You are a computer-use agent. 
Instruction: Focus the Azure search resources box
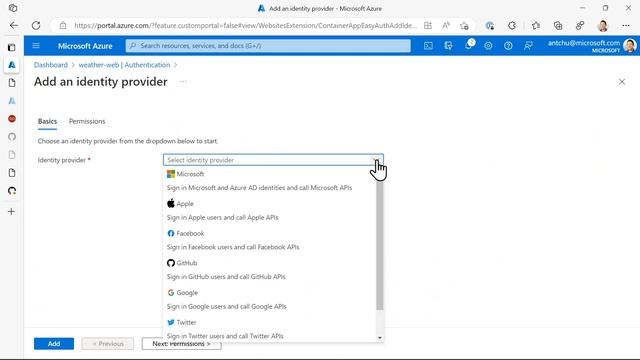click(268, 46)
